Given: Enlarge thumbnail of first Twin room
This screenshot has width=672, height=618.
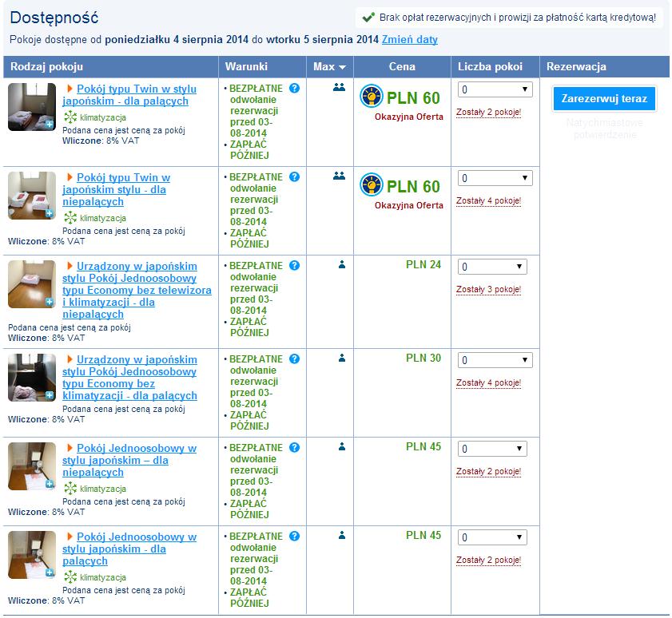Looking at the screenshot, I should 32,107.
